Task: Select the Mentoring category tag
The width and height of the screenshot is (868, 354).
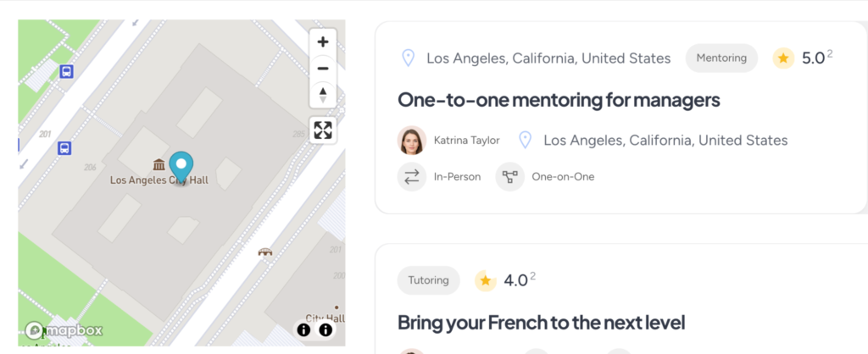Action: click(x=721, y=58)
